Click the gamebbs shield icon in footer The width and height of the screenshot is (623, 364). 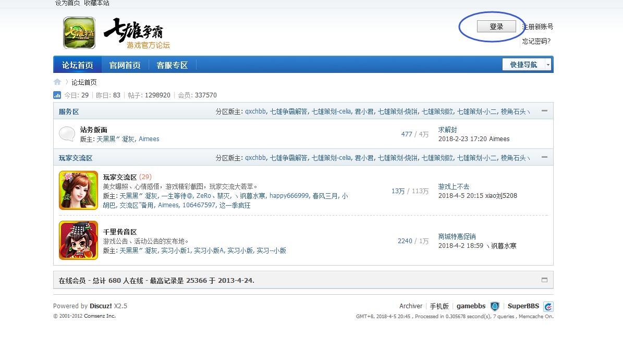[x=495, y=306]
